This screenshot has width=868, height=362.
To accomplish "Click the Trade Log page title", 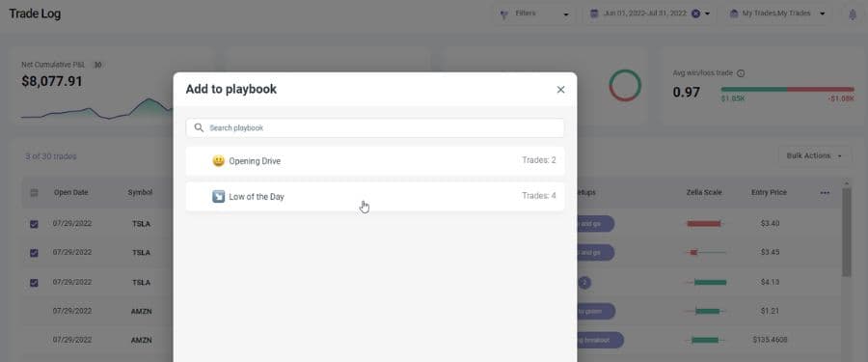I will click(x=35, y=14).
